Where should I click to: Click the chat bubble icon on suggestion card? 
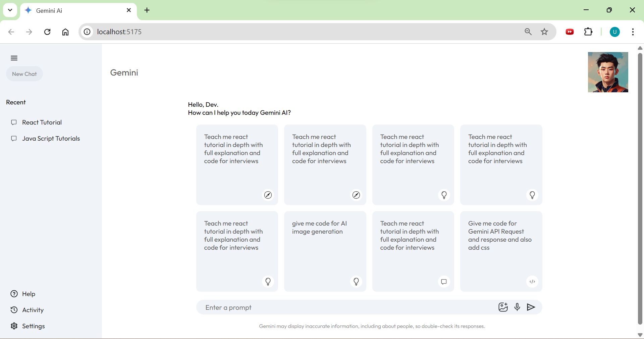click(x=444, y=282)
